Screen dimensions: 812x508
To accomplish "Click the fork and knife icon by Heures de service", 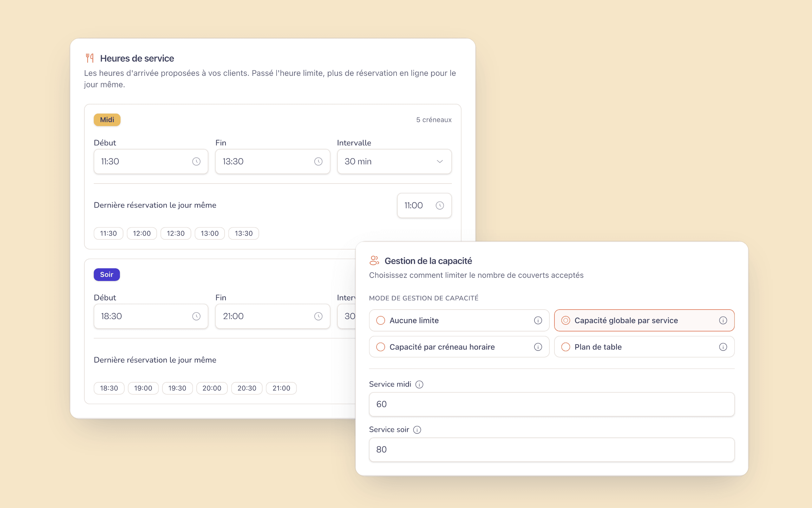I will coord(89,58).
